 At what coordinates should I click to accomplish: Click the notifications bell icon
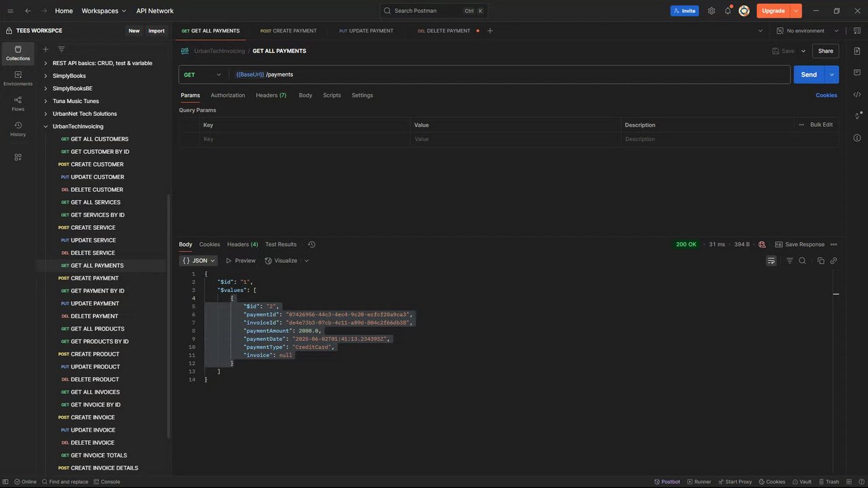pos(728,11)
